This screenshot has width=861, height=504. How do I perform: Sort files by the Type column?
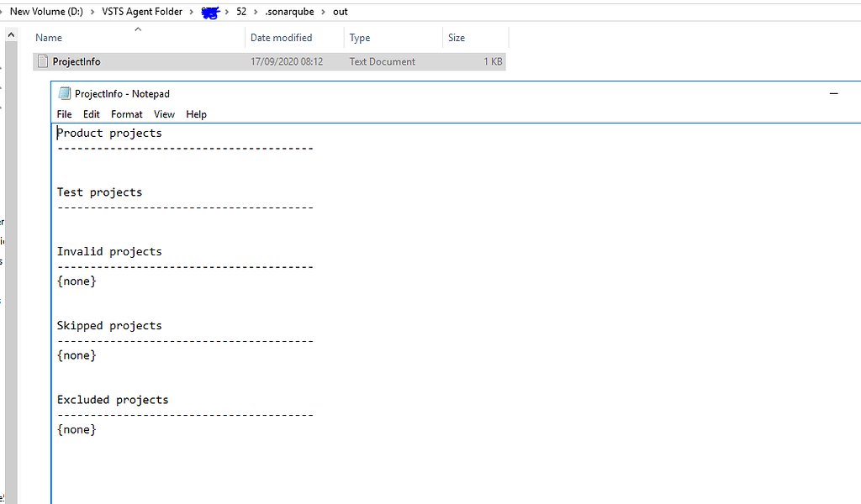point(359,38)
